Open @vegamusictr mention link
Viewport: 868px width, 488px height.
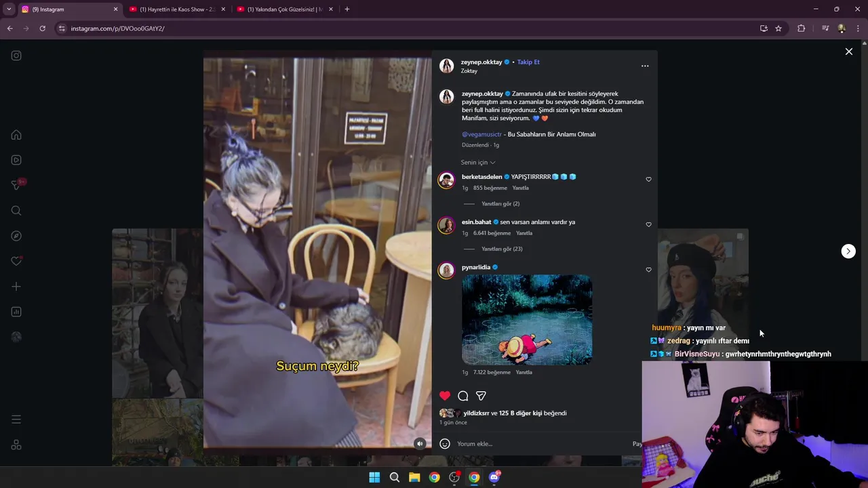481,134
